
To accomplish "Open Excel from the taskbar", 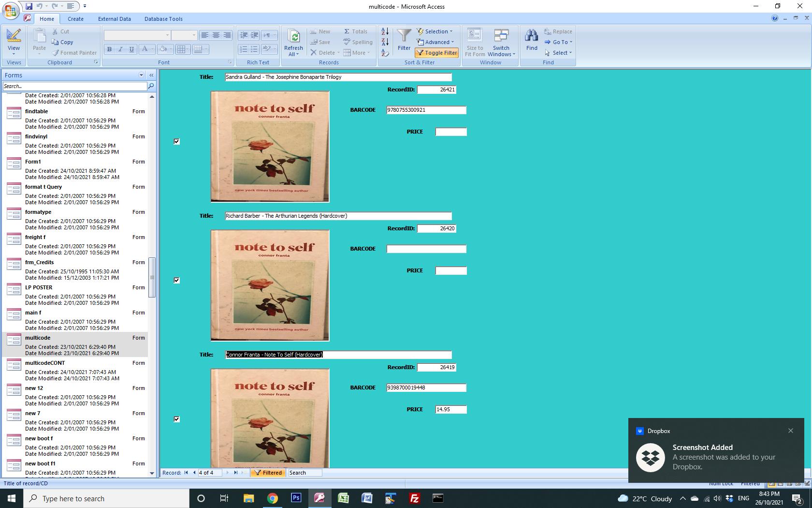I will (x=343, y=498).
